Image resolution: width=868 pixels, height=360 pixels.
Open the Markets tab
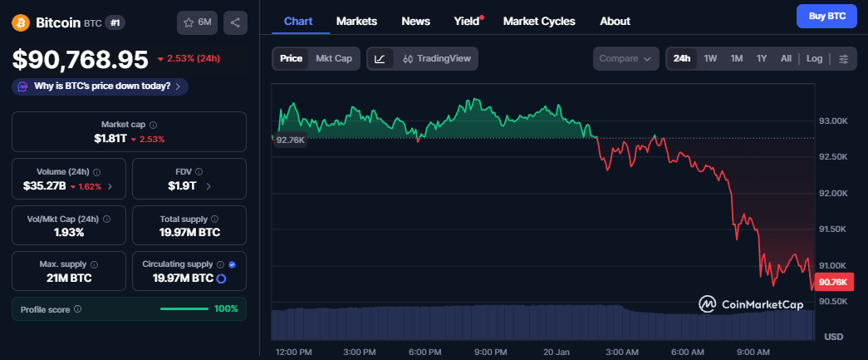click(356, 21)
